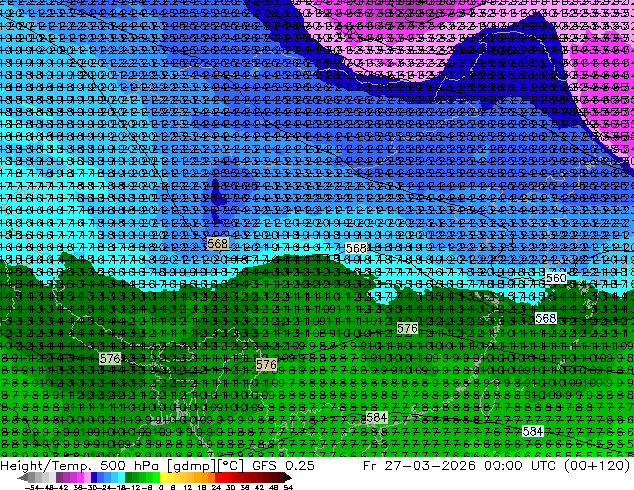Viewport: 634px width, 490px height.
Task: Click the dark blue legend swatch
Action: coord(94,477)
